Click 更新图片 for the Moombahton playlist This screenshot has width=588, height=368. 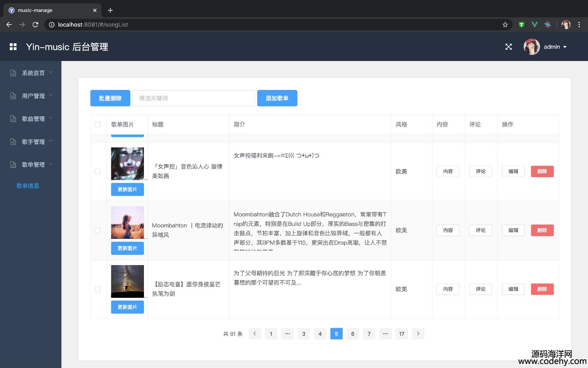[x=128, y=248]
